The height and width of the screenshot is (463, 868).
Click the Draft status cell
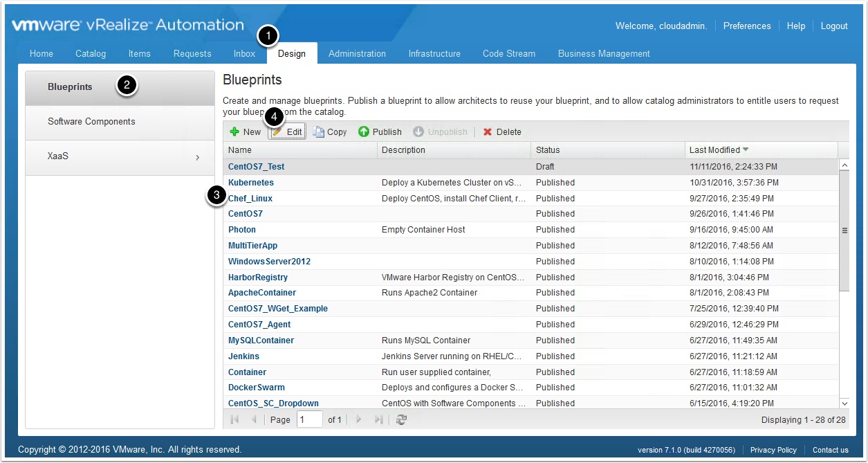(545, 167)
